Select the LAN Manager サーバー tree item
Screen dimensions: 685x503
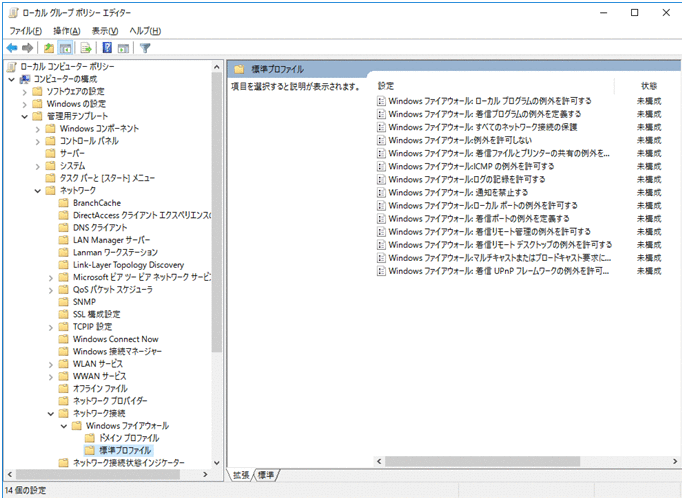(111, 240)
